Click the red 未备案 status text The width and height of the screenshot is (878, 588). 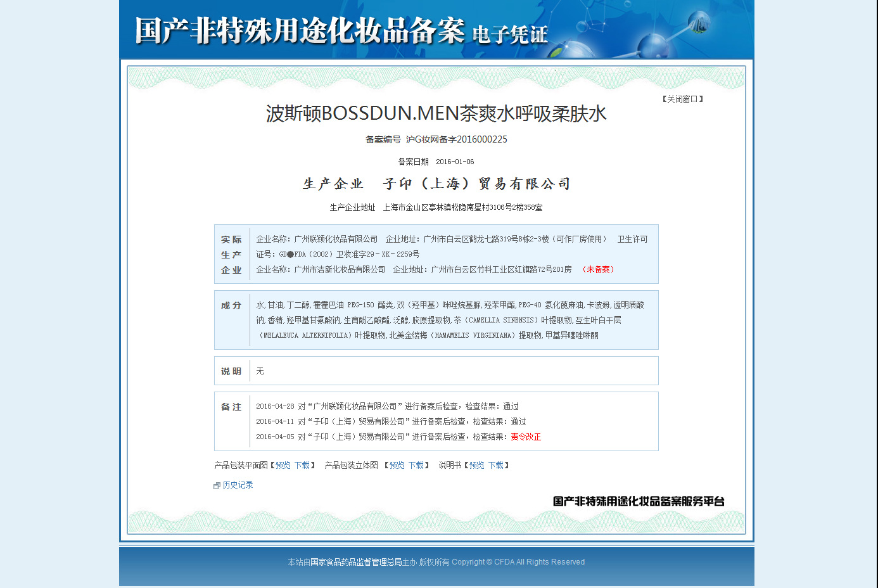point(598,269)
